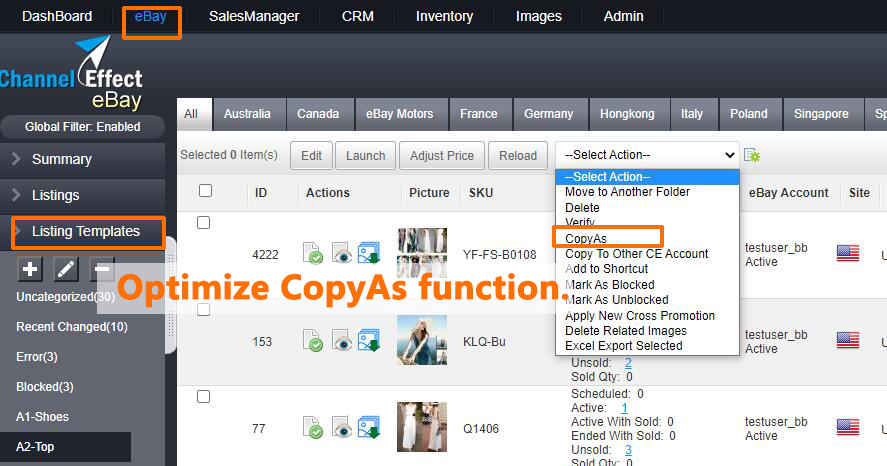This screenshot has height=466, width=887.
Task: Check the row 77 checkbox
Action: [203, 397]
